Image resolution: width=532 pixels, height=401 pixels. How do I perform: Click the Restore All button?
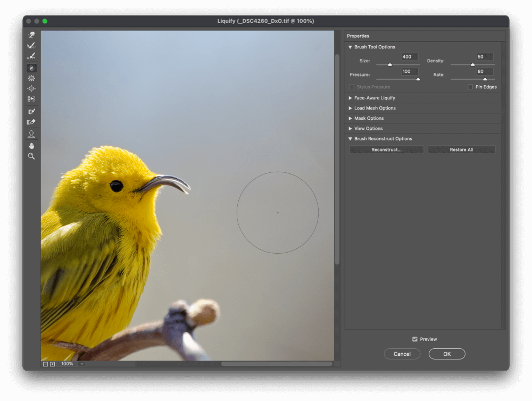click(461, 150)
